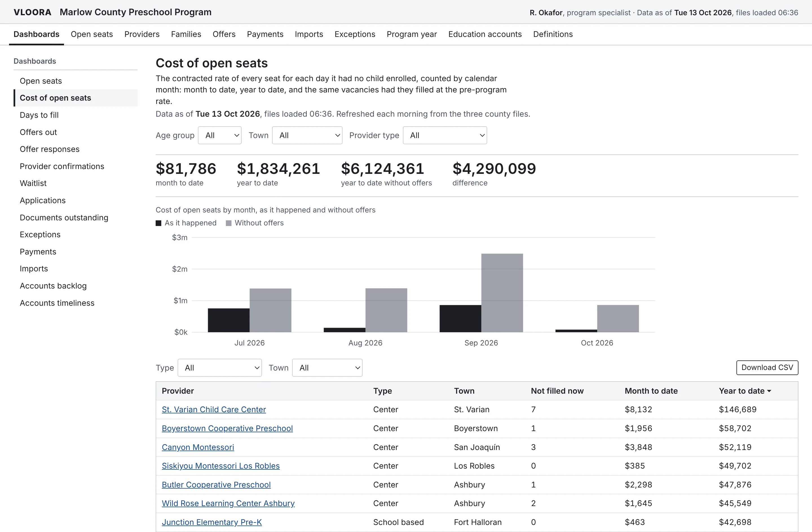Open the Exceptions top tab
This screenshot has height=532, width=812.
(355, 34)
